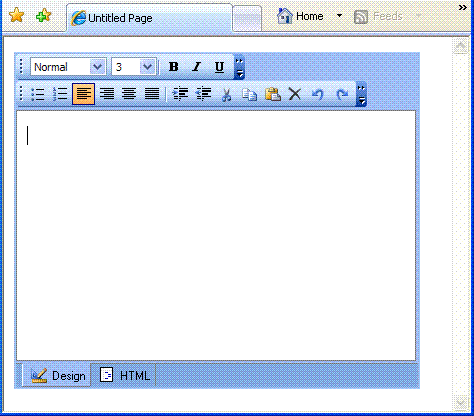Expand the Home button dropdown arrow
The width and height of the screenshot is (474, 416).
pos(339,16)
